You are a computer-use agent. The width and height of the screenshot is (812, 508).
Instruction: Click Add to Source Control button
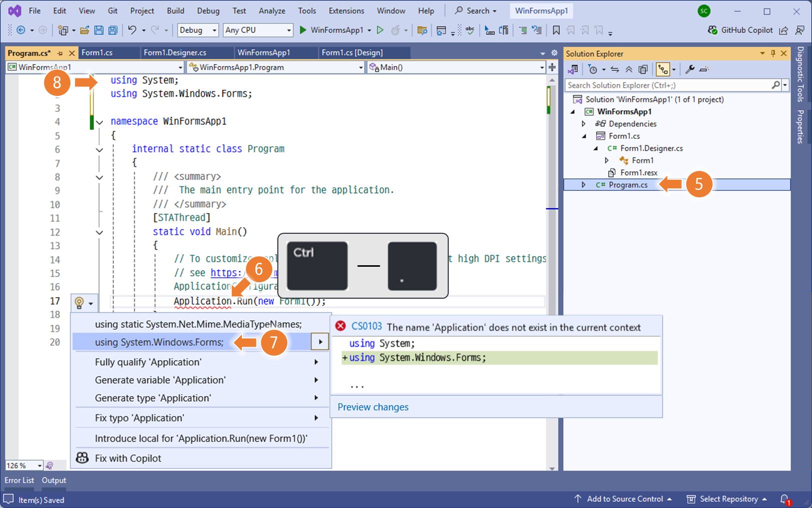pos(623,499)
